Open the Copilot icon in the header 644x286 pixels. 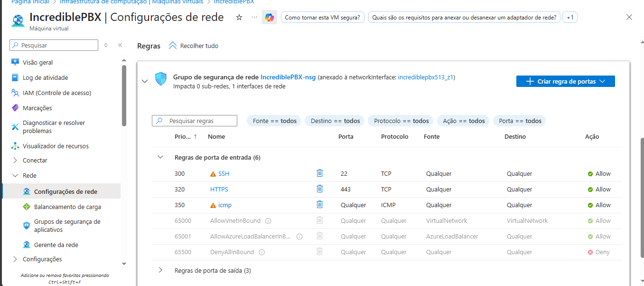point(270,17)
